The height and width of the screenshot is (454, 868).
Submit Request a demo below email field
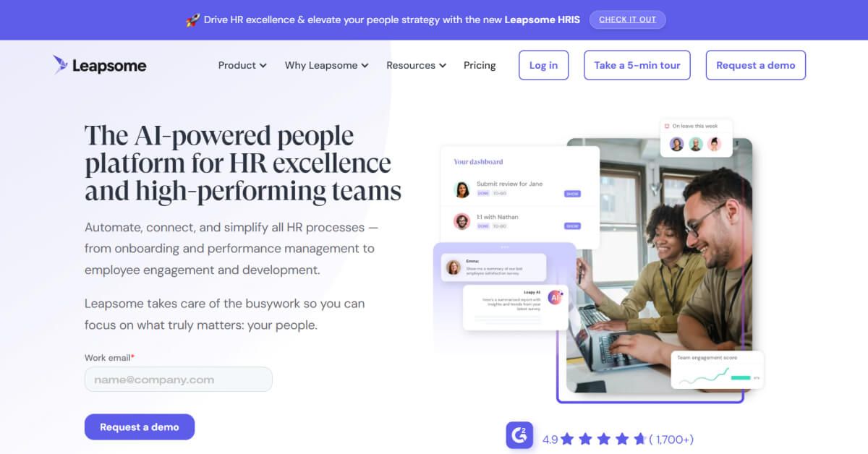coord(140,427)
